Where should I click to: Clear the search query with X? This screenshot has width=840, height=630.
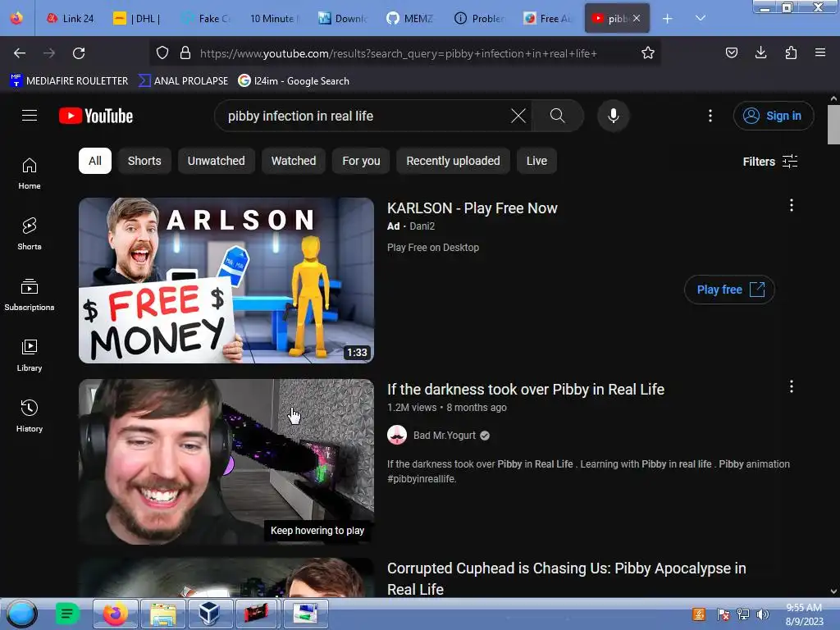click(x=518, y=116)
